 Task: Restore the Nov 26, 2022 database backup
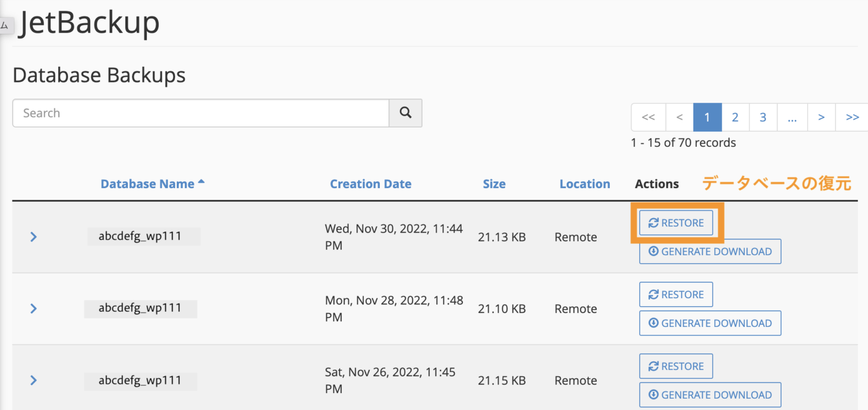pos(676,367)
